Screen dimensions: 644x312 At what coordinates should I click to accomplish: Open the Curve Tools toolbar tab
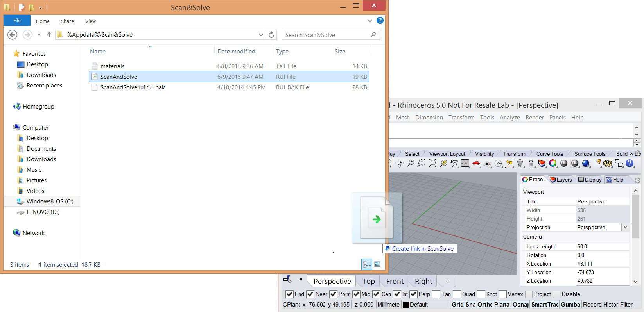[x=550, y=154]
